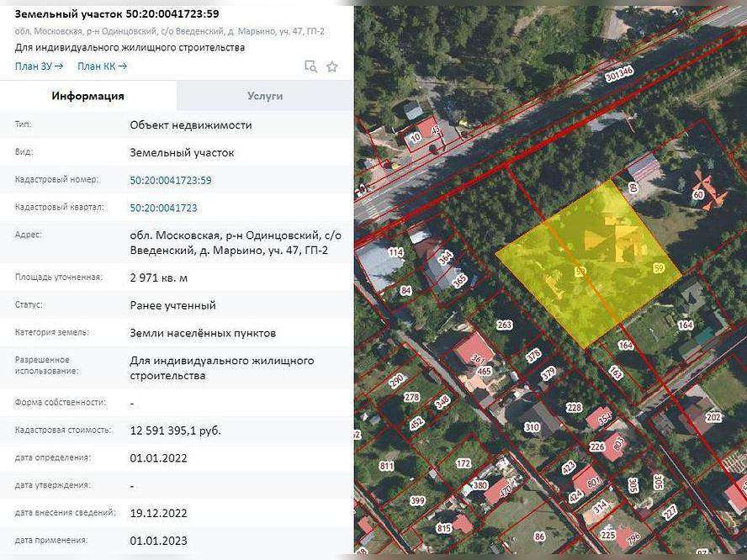747x560 pixels.
Task: Add parcel to favorites with star icon
Action: click(332, 66)
